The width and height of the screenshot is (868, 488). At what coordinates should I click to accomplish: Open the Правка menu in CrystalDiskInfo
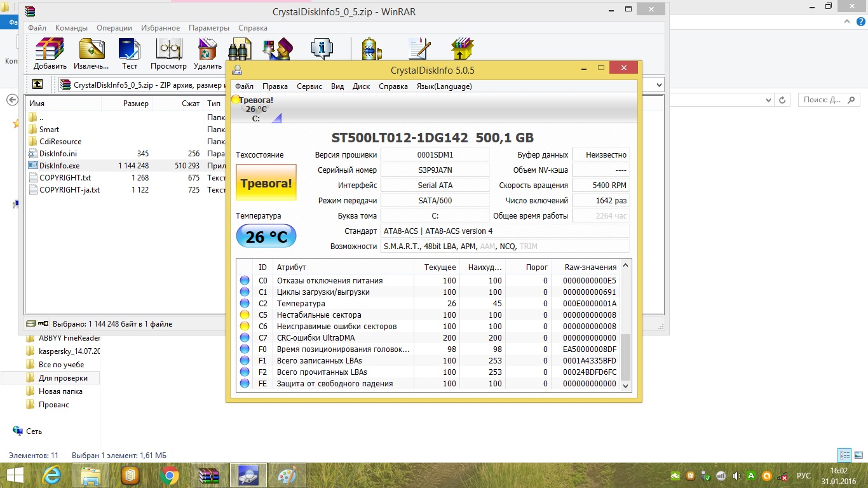275,86
